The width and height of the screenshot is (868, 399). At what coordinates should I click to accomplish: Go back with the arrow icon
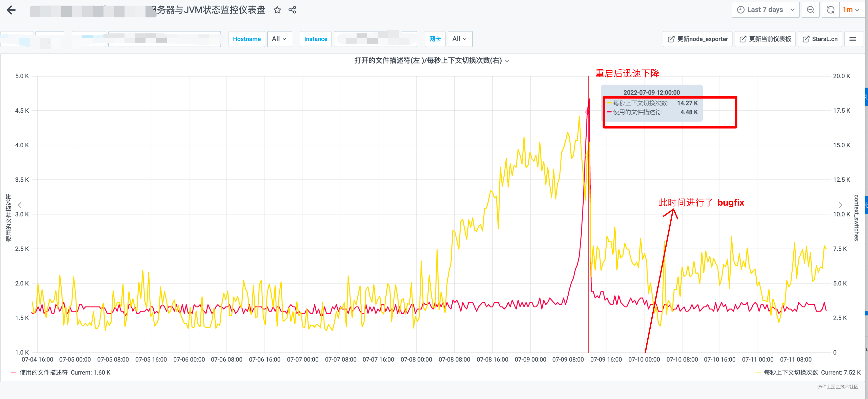click(11, 10)
